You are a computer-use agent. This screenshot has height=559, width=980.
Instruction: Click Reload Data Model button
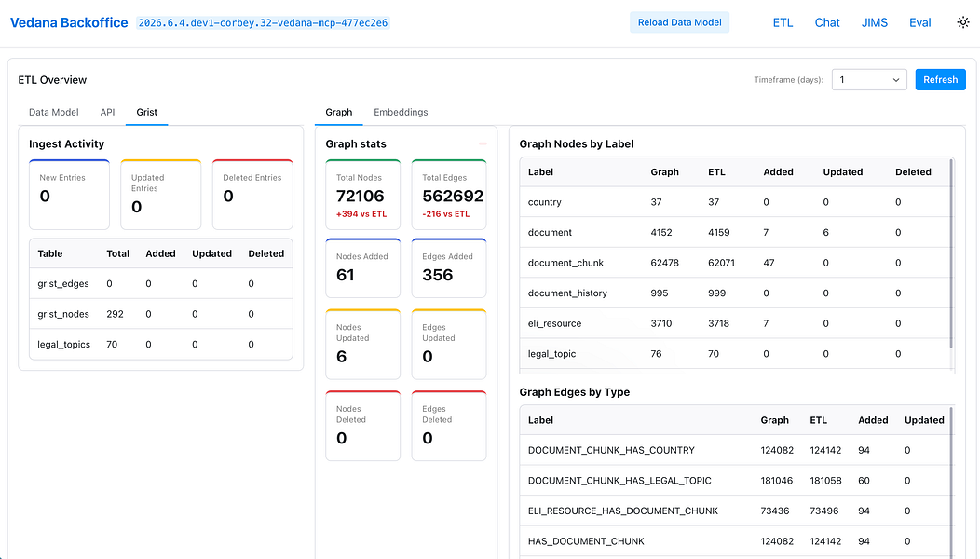pyautogui.click(x=679, y=22)
